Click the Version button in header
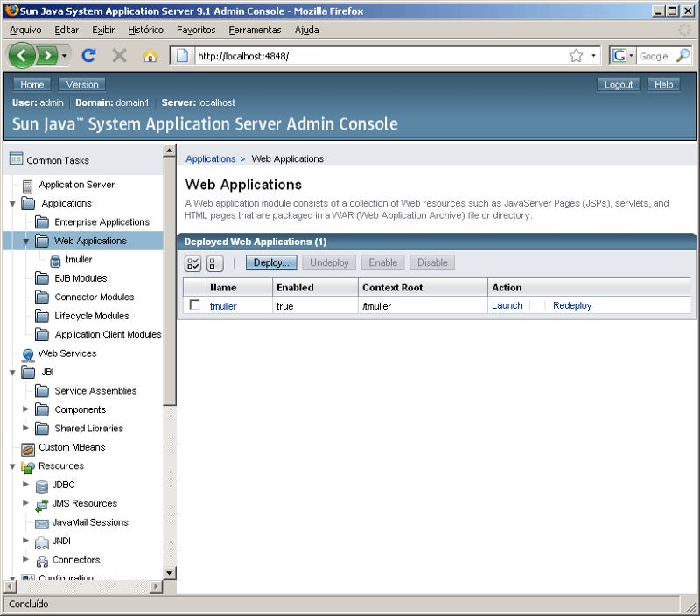The image size is (700, 616). coord(82,84)
